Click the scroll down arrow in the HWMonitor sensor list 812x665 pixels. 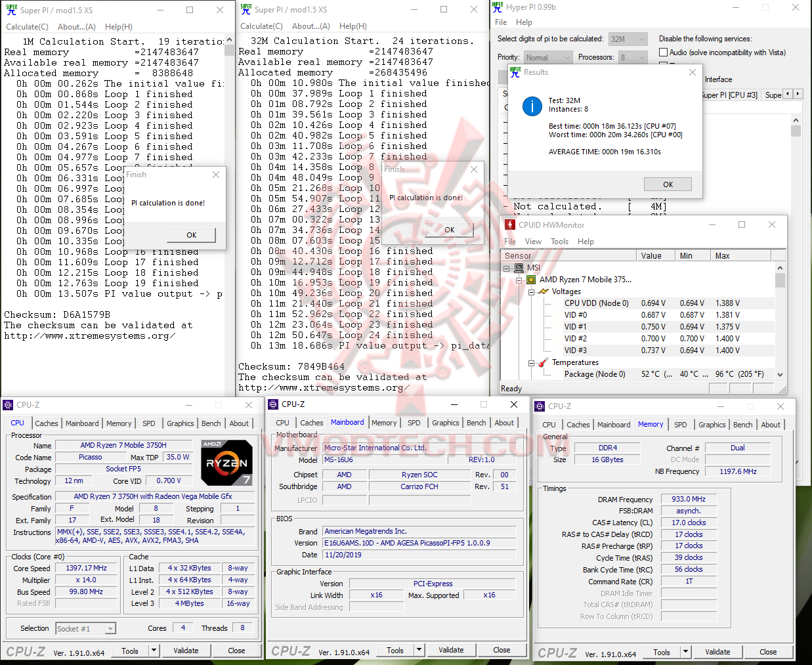click(x=780, y=374)
